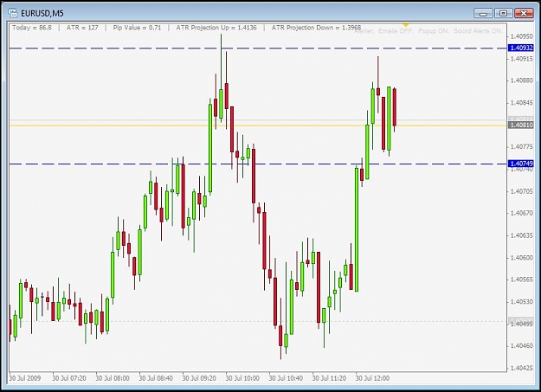Click the EURUSD,M5 window title text
Screen dimensions: 541x392
coord(42,14)
